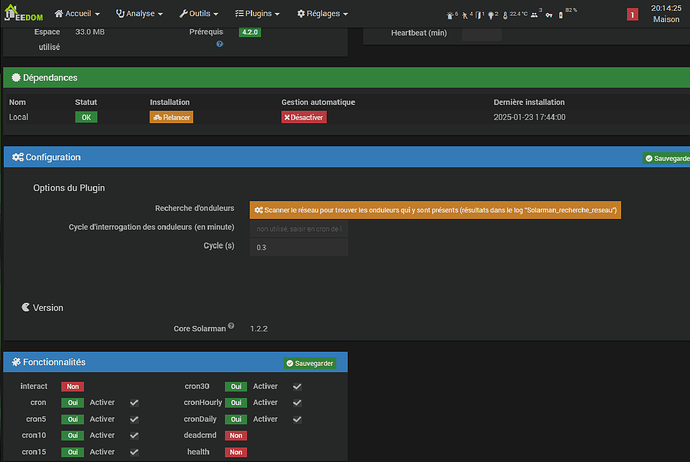Disable the cronDaily Activer checkbox

[x=297, y=419]
